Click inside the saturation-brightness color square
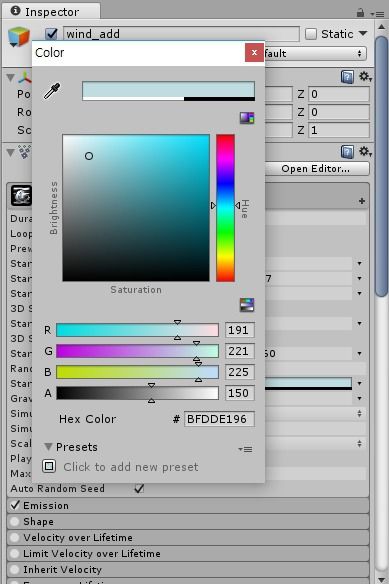Image resolution: width=389 pixels, height=584 pixels. click(x=136, y=208)
